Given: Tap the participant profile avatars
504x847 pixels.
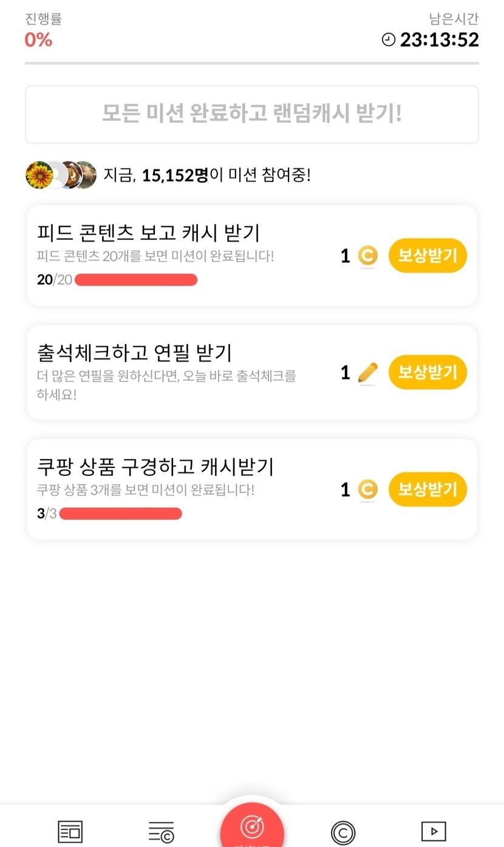Looking at the screenshot, I should [x=61, y=175].
